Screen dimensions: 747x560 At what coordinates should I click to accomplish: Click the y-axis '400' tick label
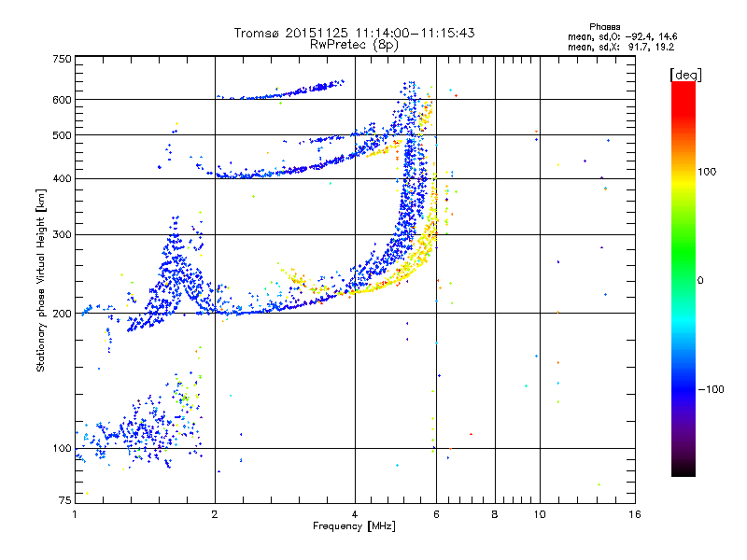tap(62, 178)
